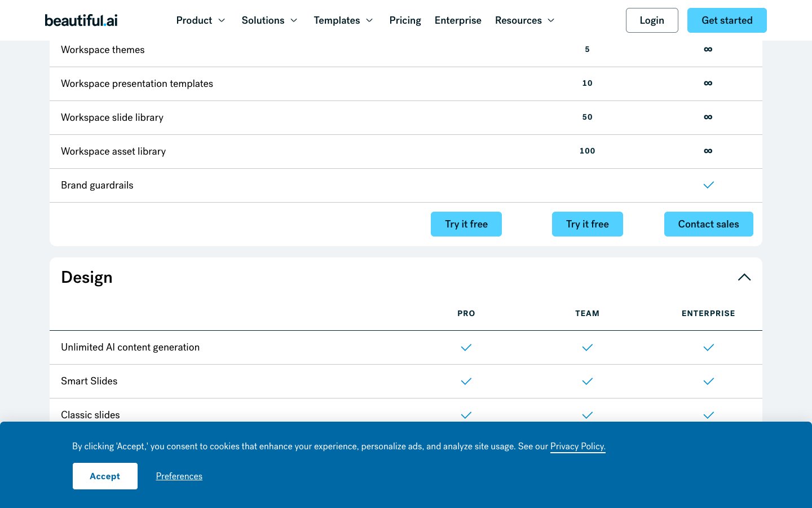Click the Contact sales button

(708, 224)
